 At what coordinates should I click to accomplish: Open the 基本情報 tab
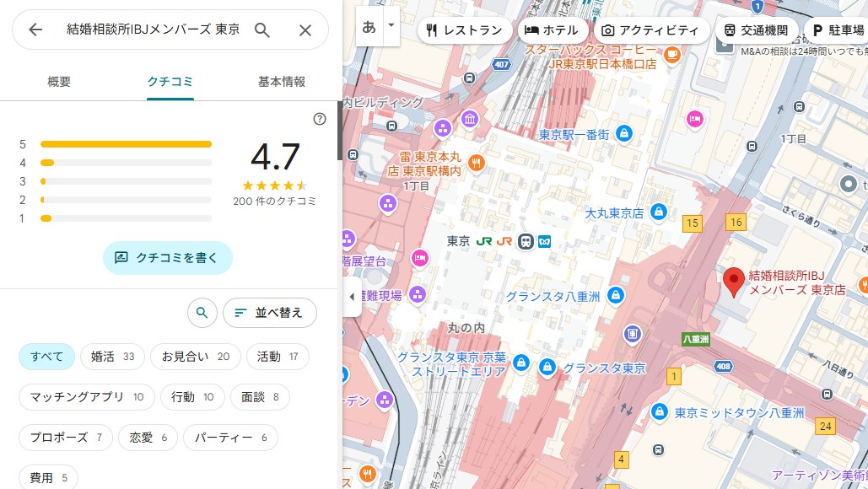tap(281, 82)
